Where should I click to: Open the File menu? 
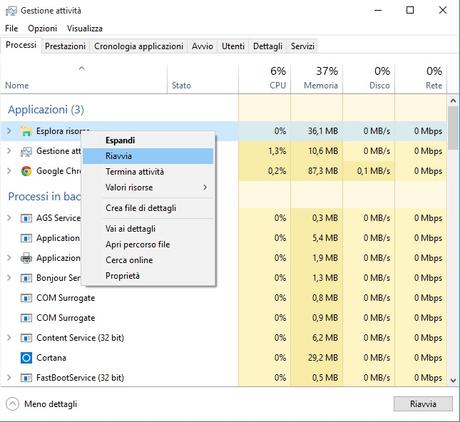pyautogui.click(x=11, y=28)
